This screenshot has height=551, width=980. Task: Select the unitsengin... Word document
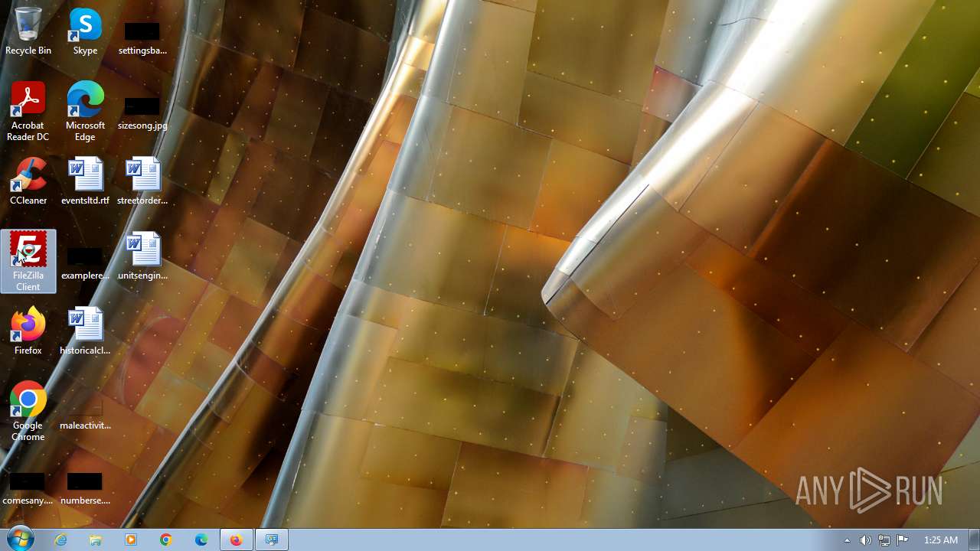[x=142, y=256]
